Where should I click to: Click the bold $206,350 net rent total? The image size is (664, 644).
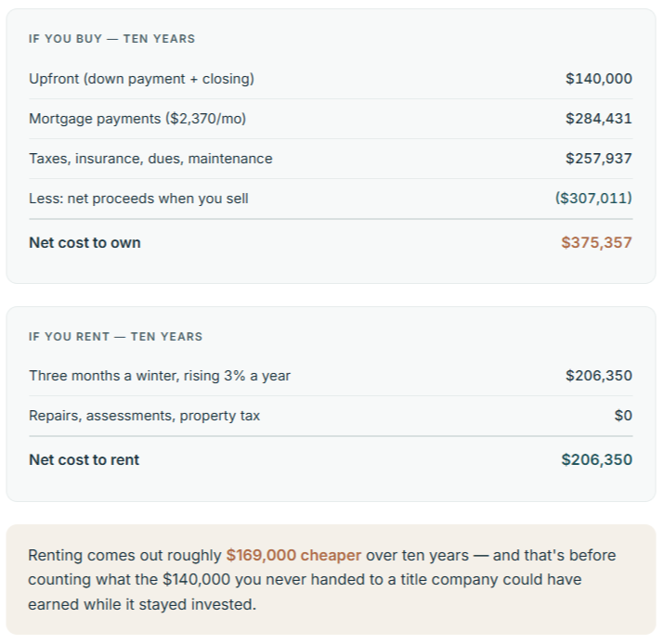(596, 459)
